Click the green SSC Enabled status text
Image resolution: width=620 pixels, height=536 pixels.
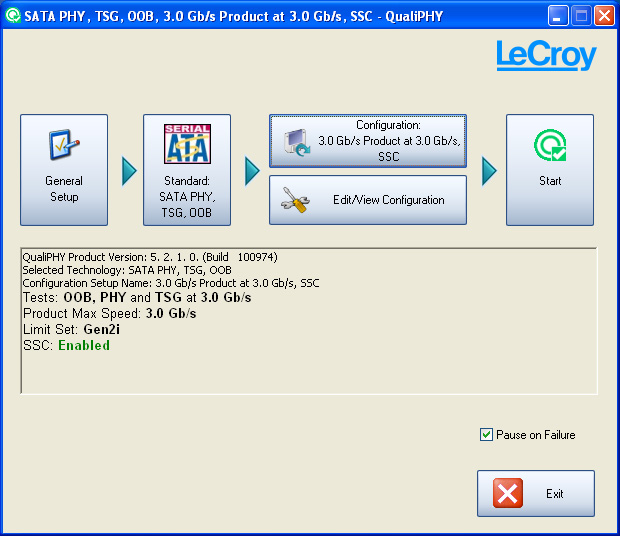point(84,345)
